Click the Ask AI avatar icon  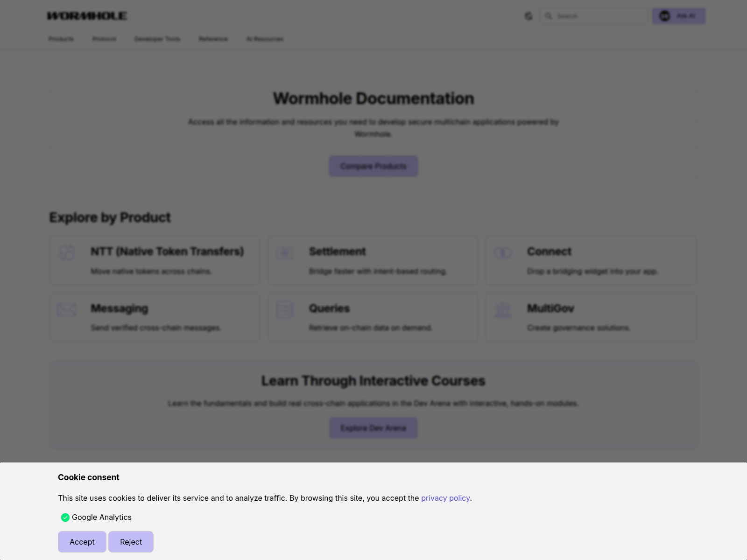(x=665, y=16)
